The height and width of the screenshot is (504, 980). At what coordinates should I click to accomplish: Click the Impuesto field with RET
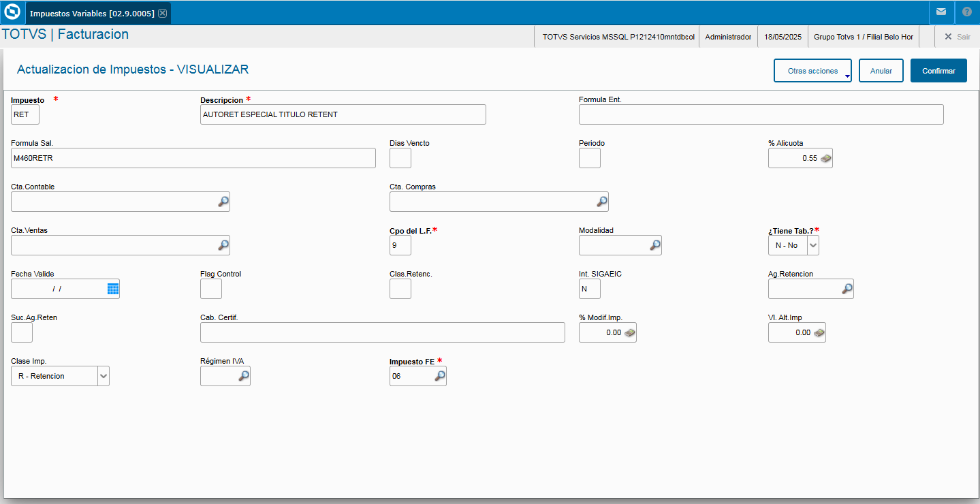(25, 114)
